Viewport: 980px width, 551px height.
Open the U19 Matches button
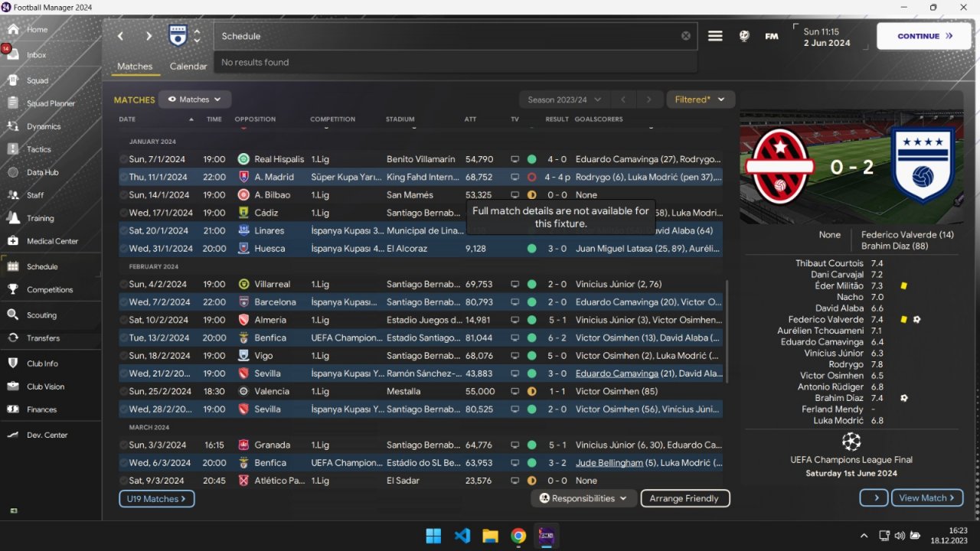point(156,498)
